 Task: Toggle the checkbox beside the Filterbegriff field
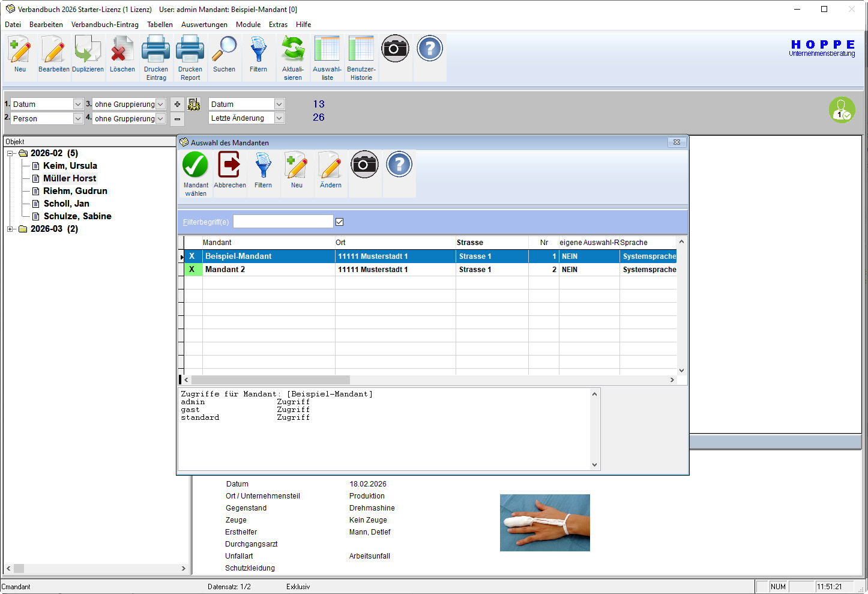340,222
